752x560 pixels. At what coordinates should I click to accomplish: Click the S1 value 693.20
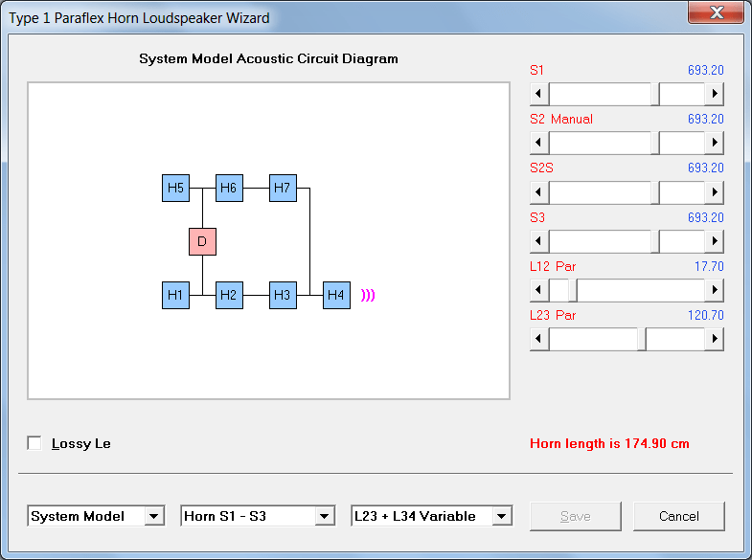(x=705, y=70)
